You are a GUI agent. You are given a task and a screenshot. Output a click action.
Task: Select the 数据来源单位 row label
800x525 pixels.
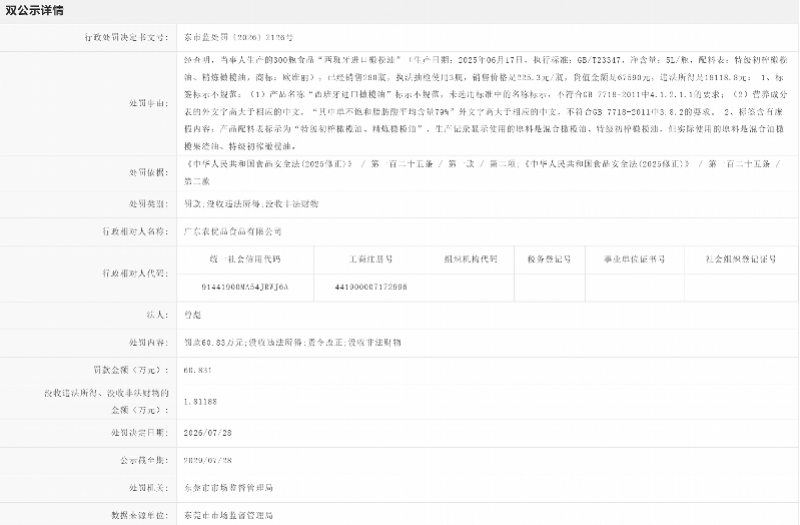tap(140, 515)
